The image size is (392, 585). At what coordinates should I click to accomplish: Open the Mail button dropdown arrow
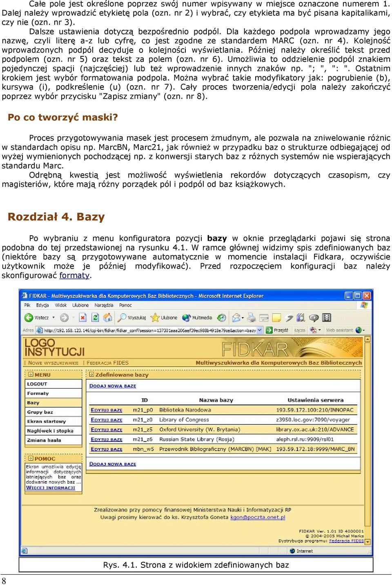pyautogui.click(x=243, y=318)
